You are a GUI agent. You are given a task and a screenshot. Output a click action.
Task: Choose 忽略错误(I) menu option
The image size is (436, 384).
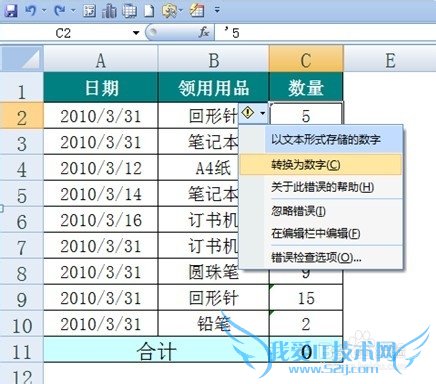pos(320,211)
